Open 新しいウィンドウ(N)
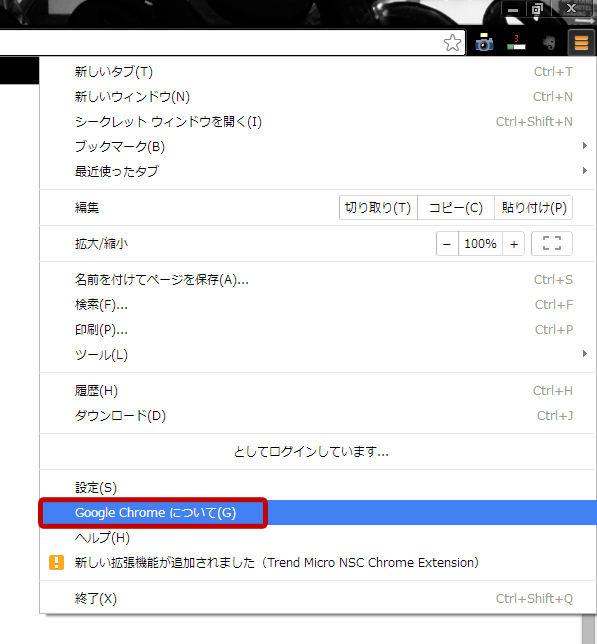Viewport: 597px width, 644px height. point(318,97)
